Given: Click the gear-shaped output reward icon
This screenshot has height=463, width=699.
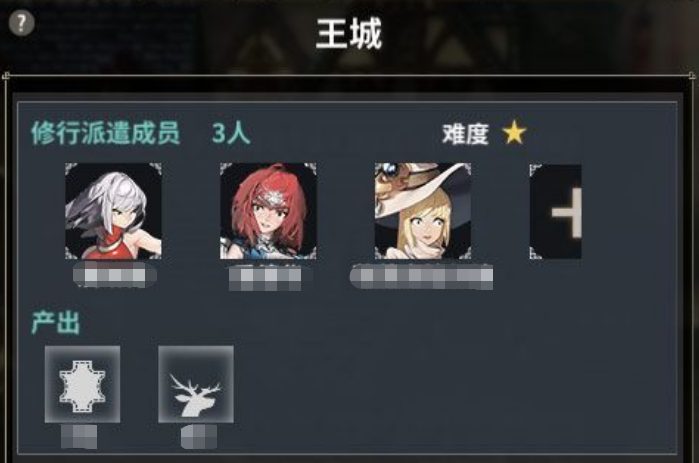Looking at the screenshot, I should [x=82, y=384].
